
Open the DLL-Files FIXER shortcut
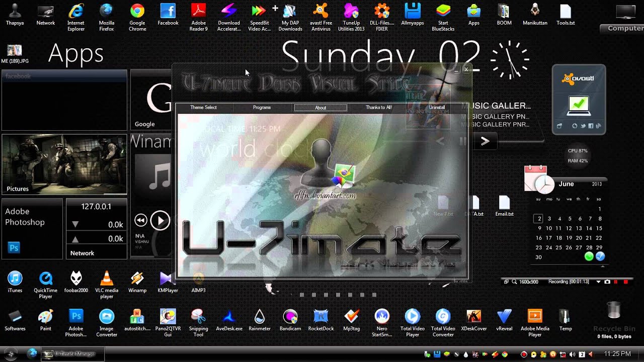[x=382, y=17]
